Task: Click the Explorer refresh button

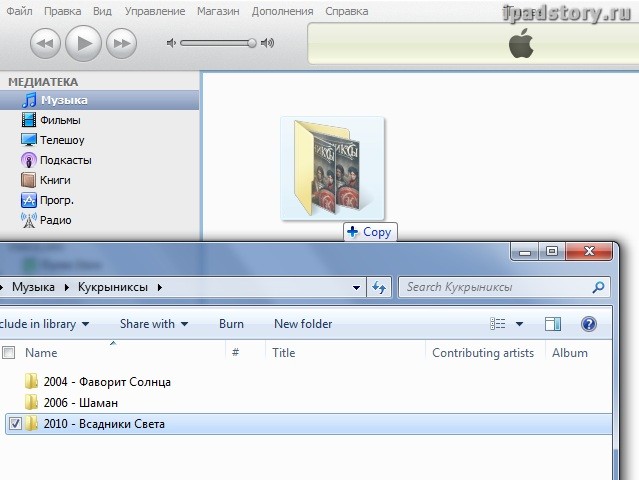Action: click(379, 288)
